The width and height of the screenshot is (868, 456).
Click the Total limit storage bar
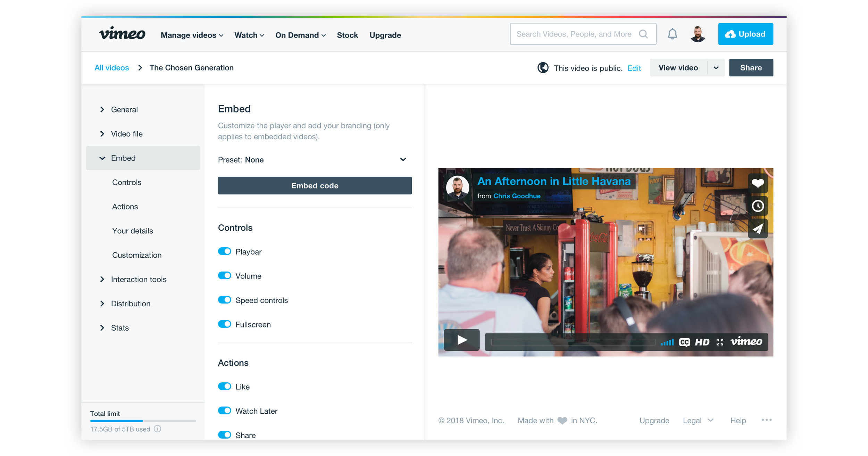coord(143,421)
